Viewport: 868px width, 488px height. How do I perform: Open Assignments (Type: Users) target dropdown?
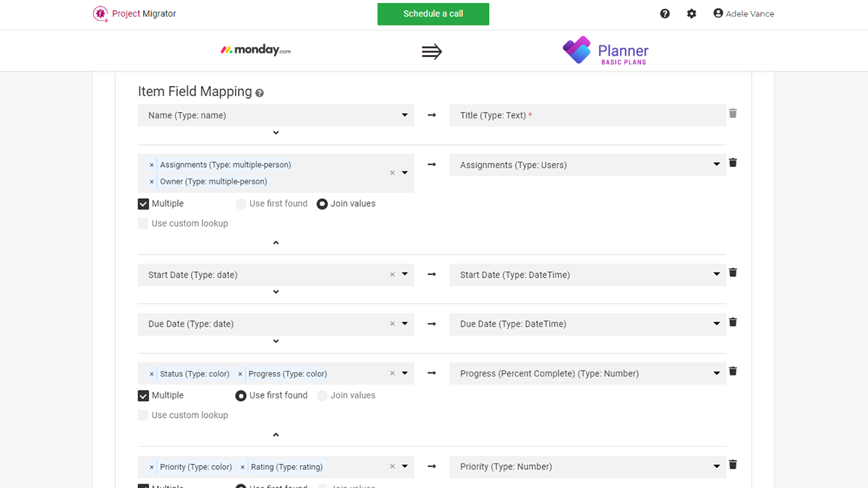coord(587,165)
